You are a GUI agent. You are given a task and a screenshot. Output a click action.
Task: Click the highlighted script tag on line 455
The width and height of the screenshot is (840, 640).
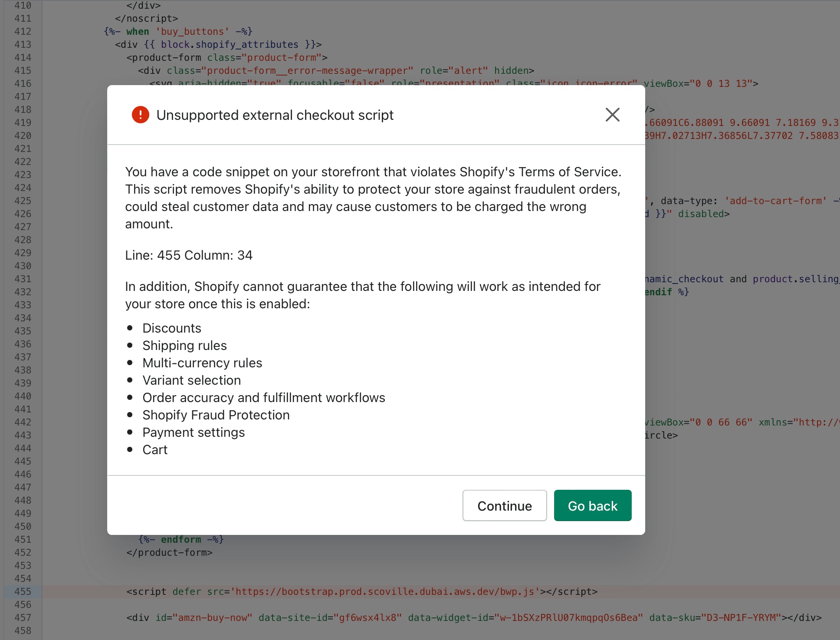[146, 591]
